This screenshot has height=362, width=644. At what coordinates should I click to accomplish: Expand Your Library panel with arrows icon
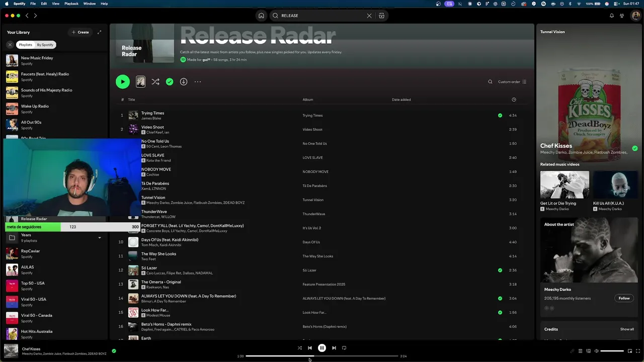tap(99, 32)
